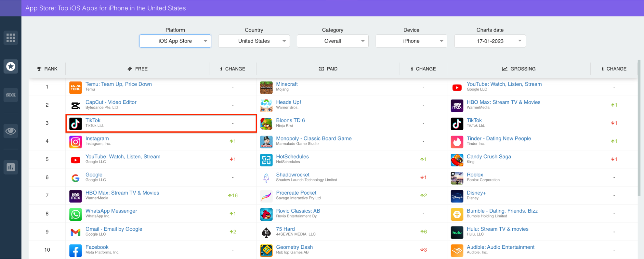644x259 pixels.
Task: Open Audible: Audio Entertainment link
Action: (x=500, y=247)
